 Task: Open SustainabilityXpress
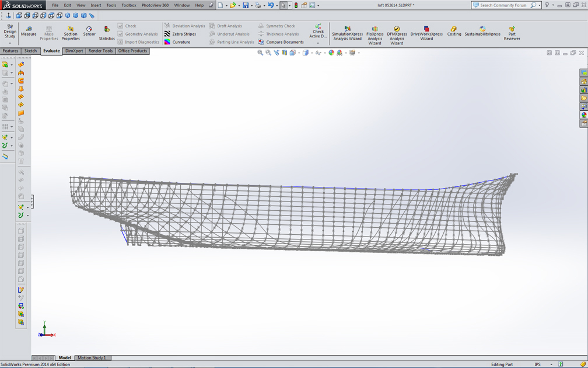point(482,31)
